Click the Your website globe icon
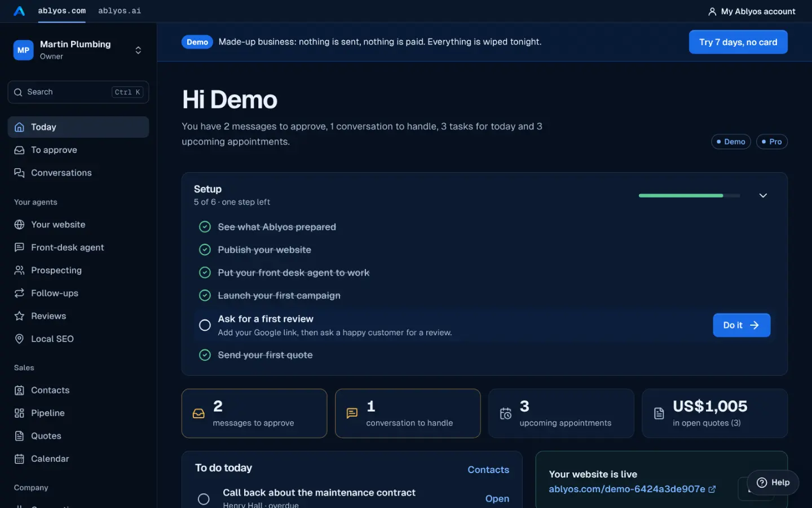Image resolution: width=812 pixels, height=508 pixels. [x=19, y=225]
